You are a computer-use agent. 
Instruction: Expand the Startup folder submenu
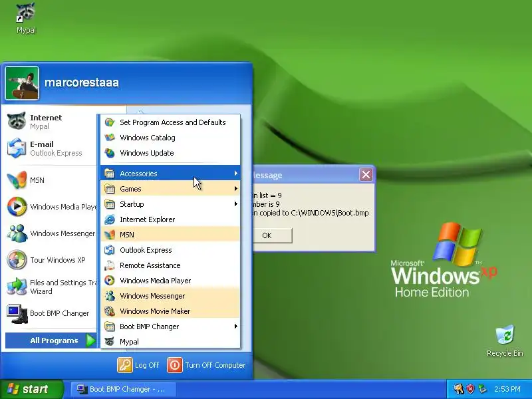(x=170, y=204)
